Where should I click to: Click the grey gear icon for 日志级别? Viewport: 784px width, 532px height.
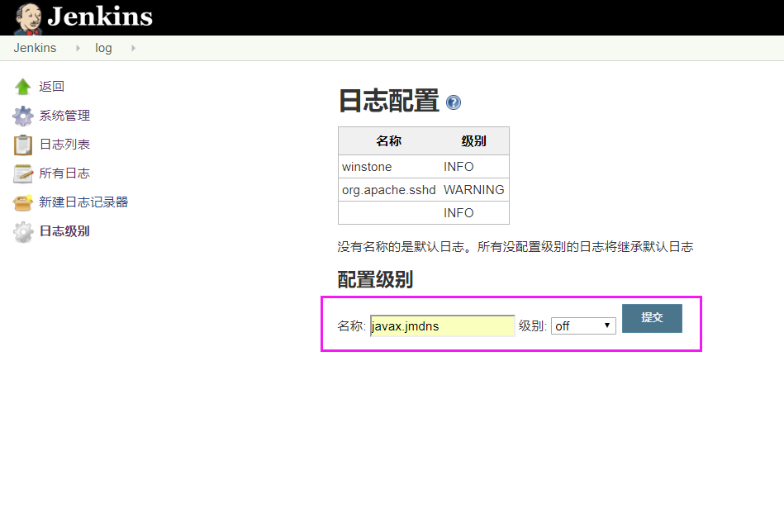click(x=22, y=231)
